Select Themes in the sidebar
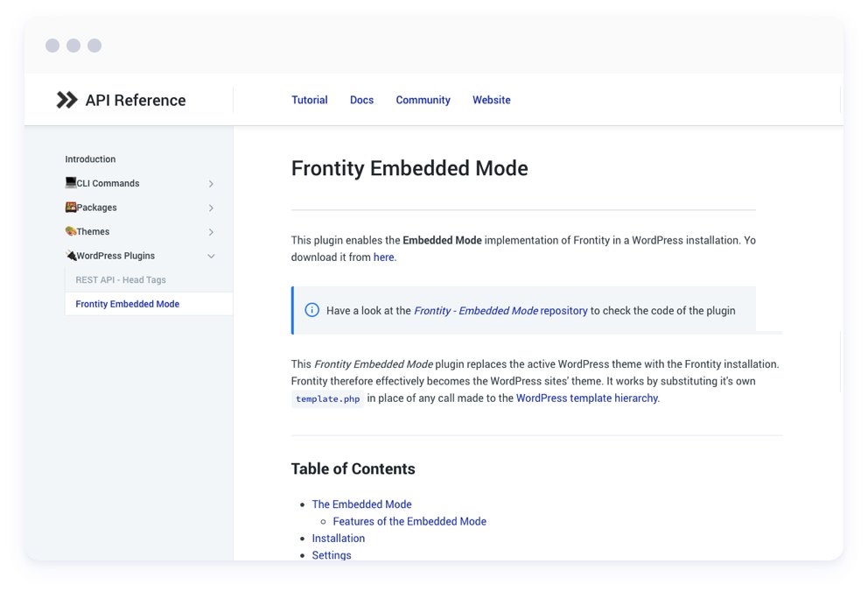 [x=93, y=231]
